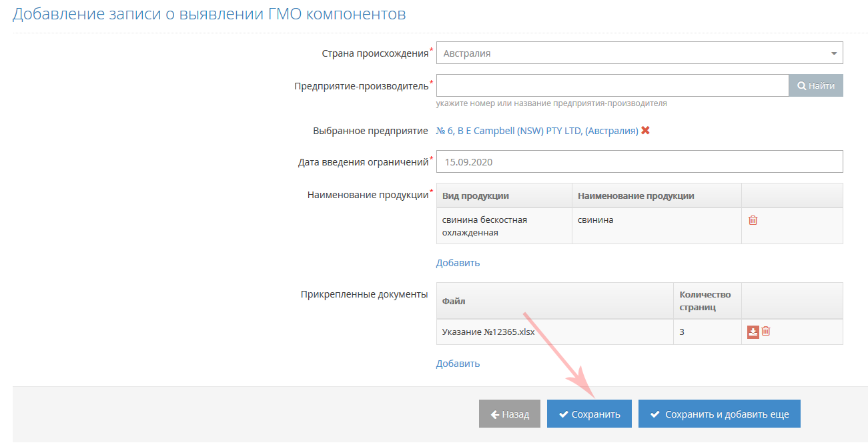Click the dropdown arrow beside Австралия

pos(833,53)
